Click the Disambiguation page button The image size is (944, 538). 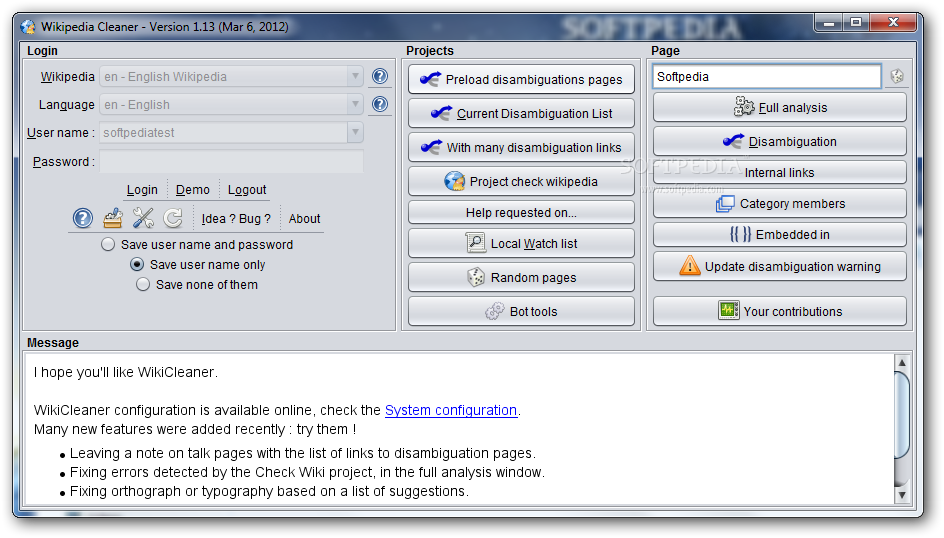(780, 141)
